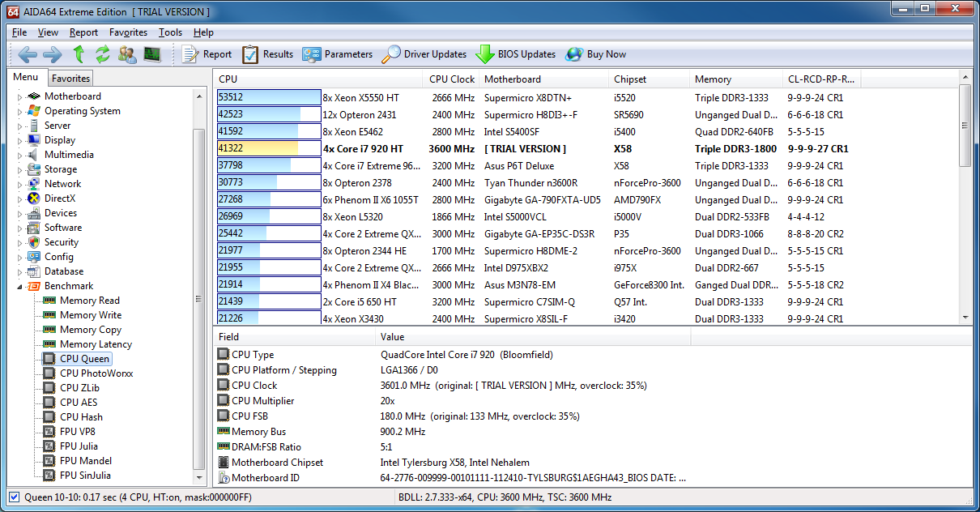Screen dimensions: 980x512
Task: Expand the Server tree node
Action: click(20, 126)
